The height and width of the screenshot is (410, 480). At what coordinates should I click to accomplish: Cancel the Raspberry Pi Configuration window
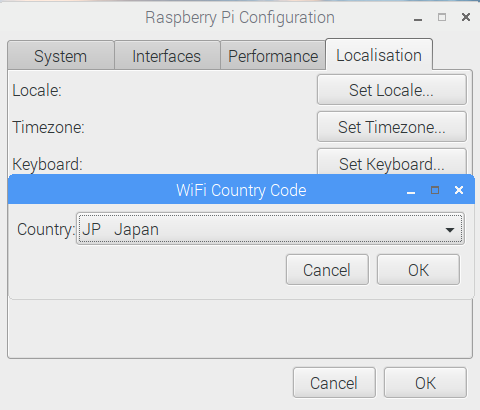tap(334, 383)
